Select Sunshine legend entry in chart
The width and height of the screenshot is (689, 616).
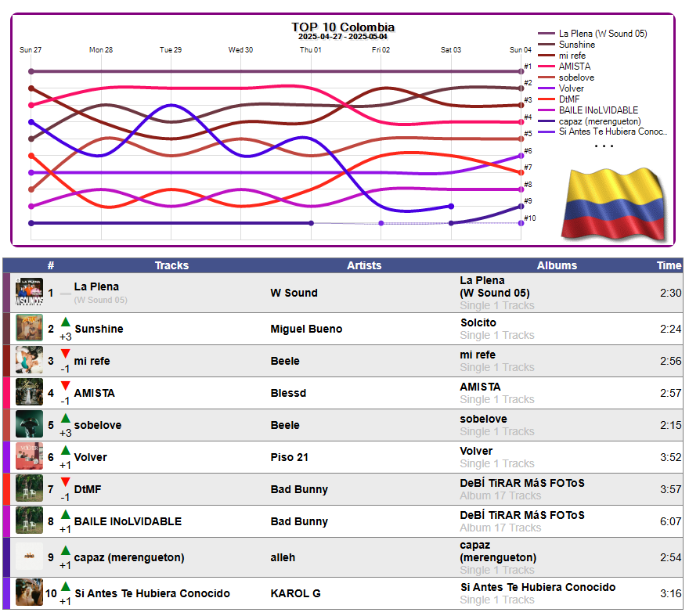[x=566, y=45]
